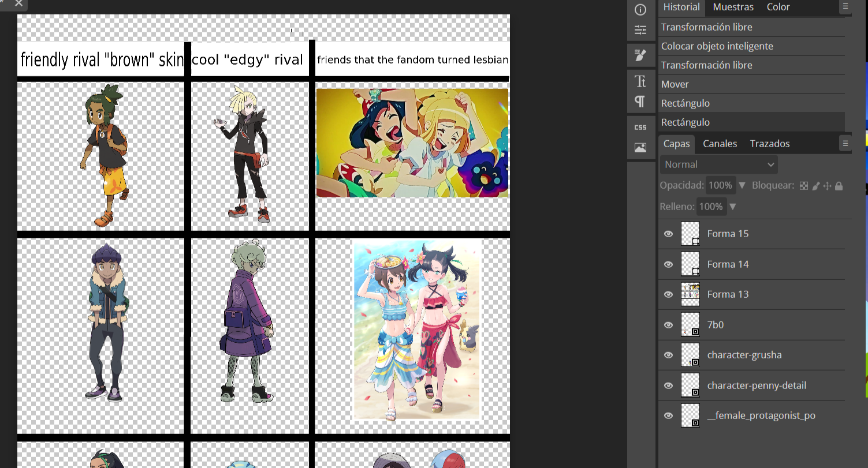Close the open document tab

pyautogui.click(x=18, y=3)
